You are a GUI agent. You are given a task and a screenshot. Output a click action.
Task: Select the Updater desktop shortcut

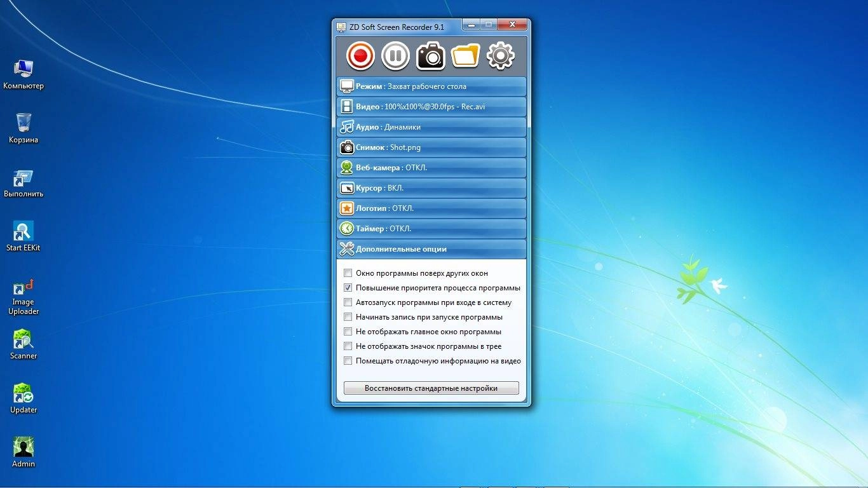[24, 398]
